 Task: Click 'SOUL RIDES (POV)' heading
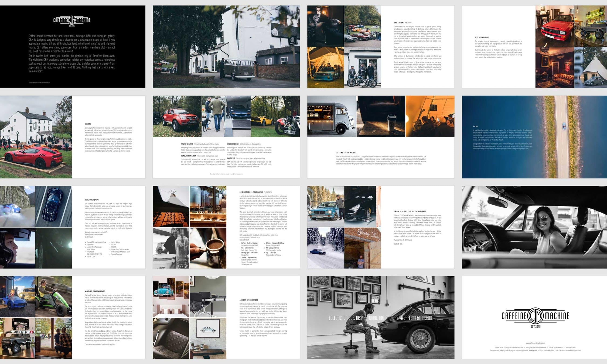(92, 200)
